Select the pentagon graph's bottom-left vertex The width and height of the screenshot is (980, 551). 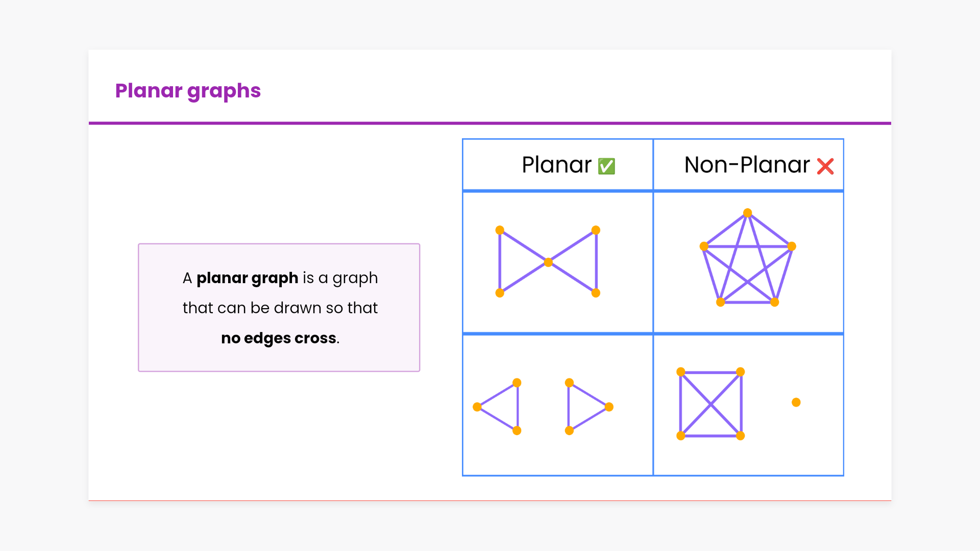pyautogui.click(x=720, y=302)
